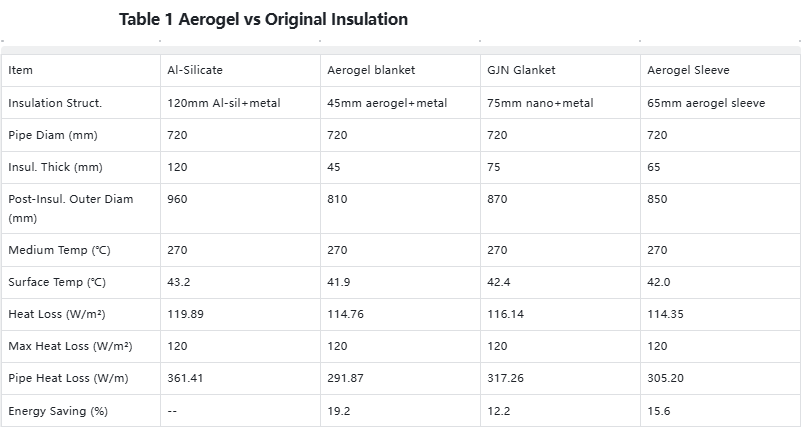The width and height of the screenshot is (801, 428).
Task: Click the 'GJN Glanket' header cell
Action: pos(521,71)
